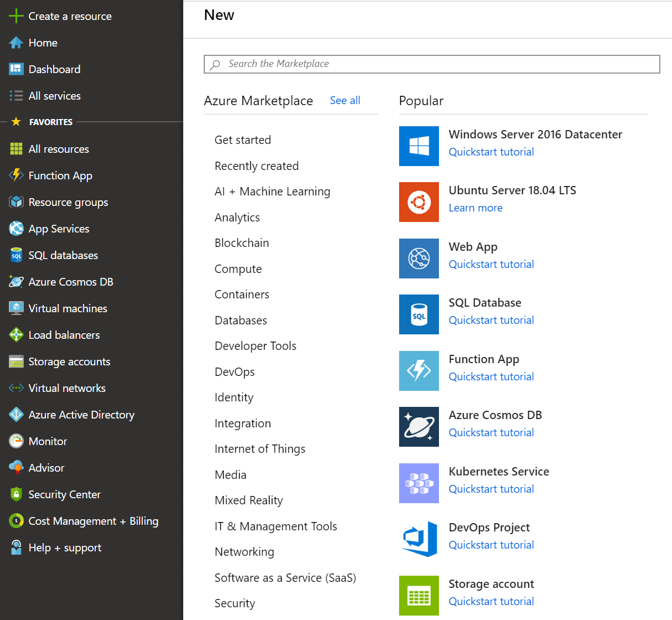Click the Function App lightning icon in sidebar
The height and width of the screenshot is (620, 672).
(17, 175)
